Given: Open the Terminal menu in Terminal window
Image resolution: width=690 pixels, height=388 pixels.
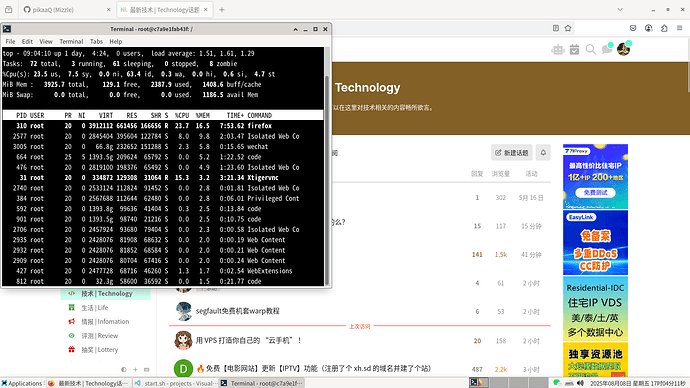Looking at the screenshot, I should [71, 41].
